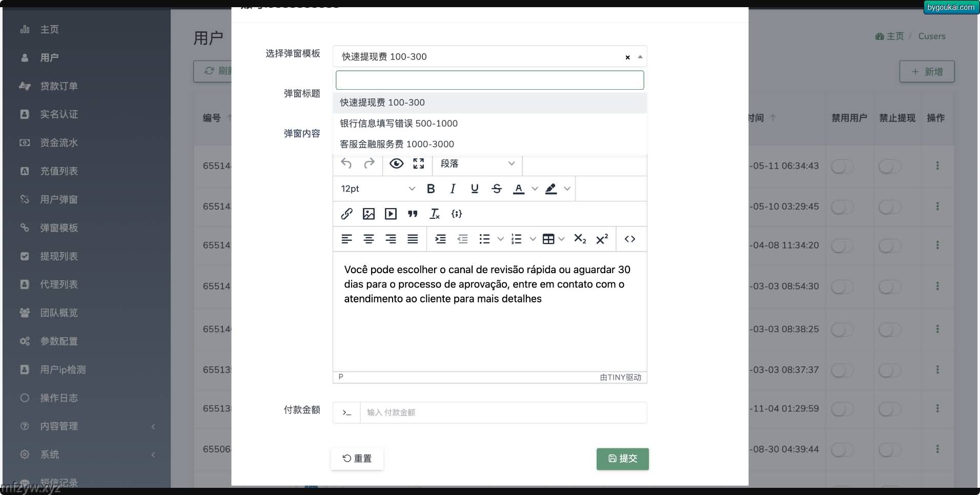Click the blockquote icon
This screenshot has height=495, width=980.
point(413,214)
